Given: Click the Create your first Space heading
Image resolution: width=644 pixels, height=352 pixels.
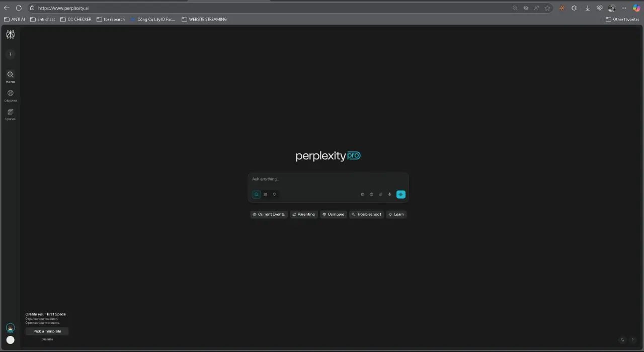Looking at the screenshot, I should 46,314.
